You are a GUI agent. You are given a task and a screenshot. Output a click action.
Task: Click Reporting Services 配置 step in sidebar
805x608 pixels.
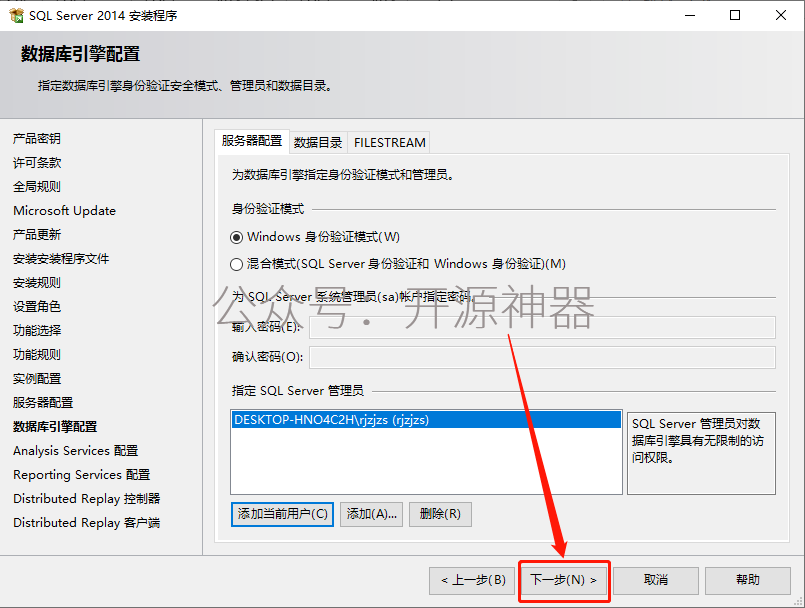pos(82,474)
